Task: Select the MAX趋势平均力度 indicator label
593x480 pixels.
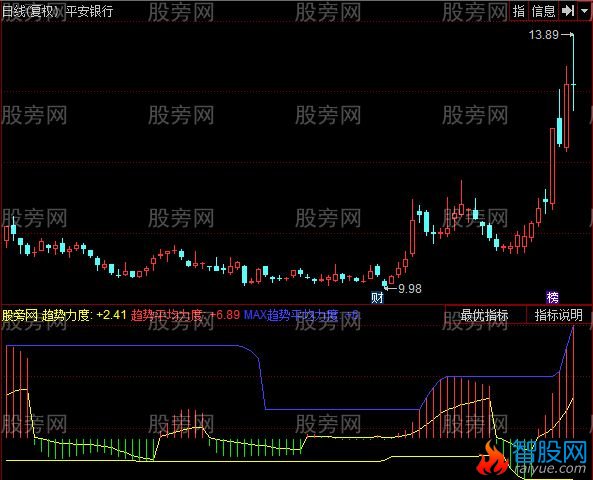Action: point(291,315)
